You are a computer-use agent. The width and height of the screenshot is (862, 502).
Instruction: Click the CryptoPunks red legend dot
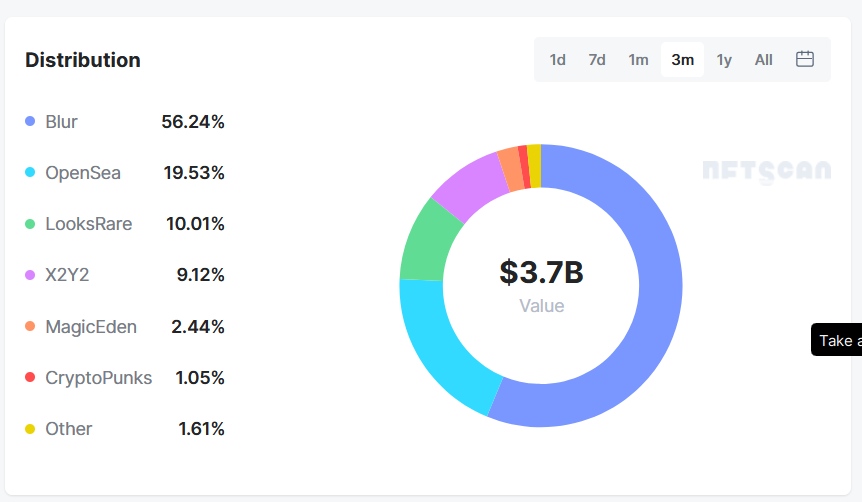(x=30, y=377)
